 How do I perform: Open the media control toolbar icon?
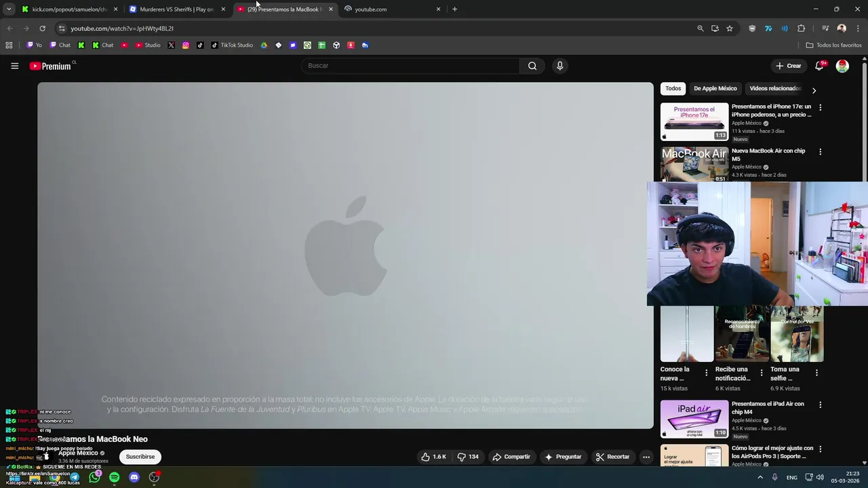pyautogui.click(x=825, y=28)
